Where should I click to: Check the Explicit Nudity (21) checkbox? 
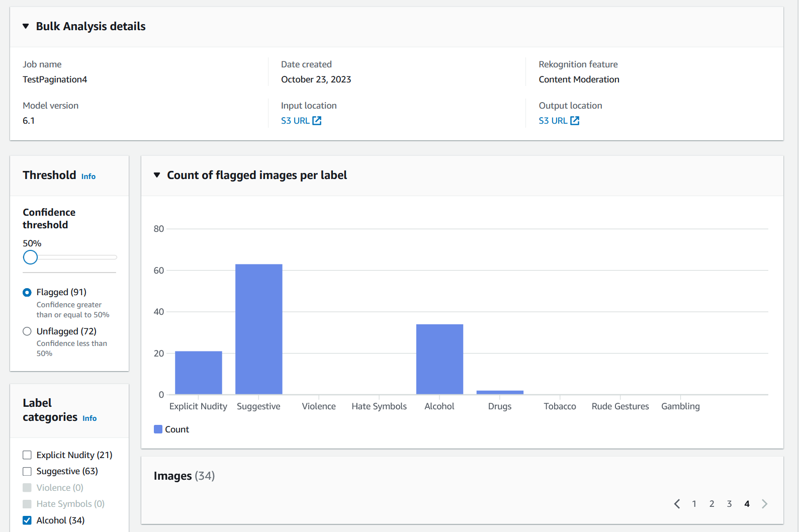click(x=27, y=455)
